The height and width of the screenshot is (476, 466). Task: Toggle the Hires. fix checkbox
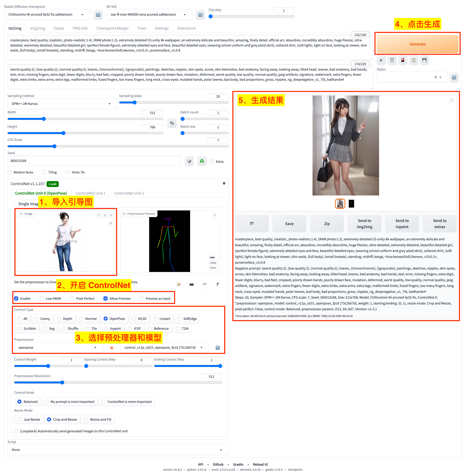pyautogui.click(x=68, y=172)
